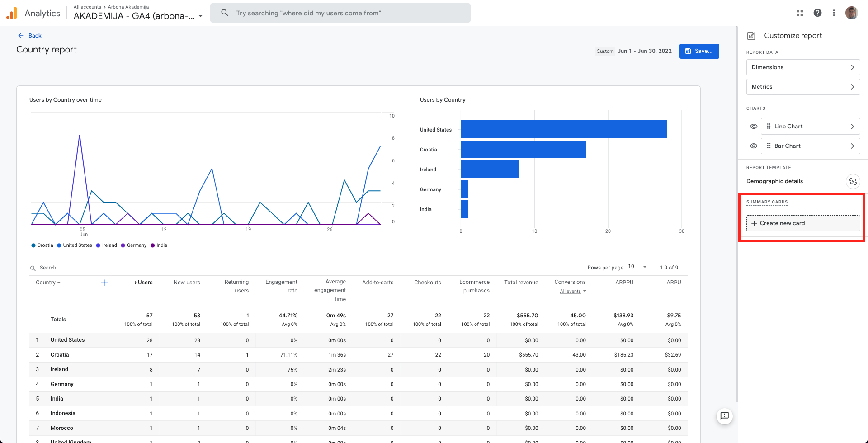Click the Google Analytics logo
This screenshot has width=868, height=443.
point(12,13)
